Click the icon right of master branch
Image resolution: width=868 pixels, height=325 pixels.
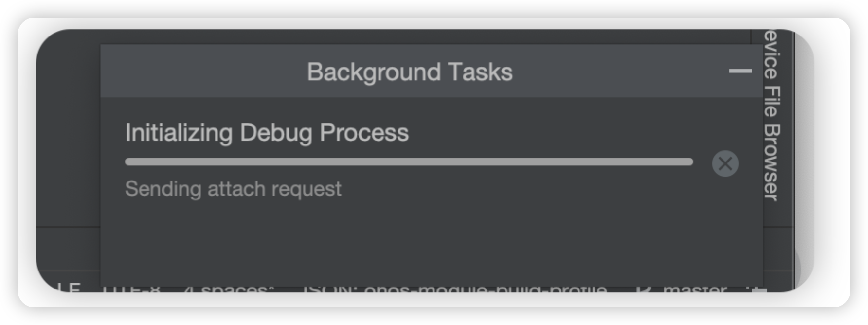pyautogui.click(x=757, y=289)
